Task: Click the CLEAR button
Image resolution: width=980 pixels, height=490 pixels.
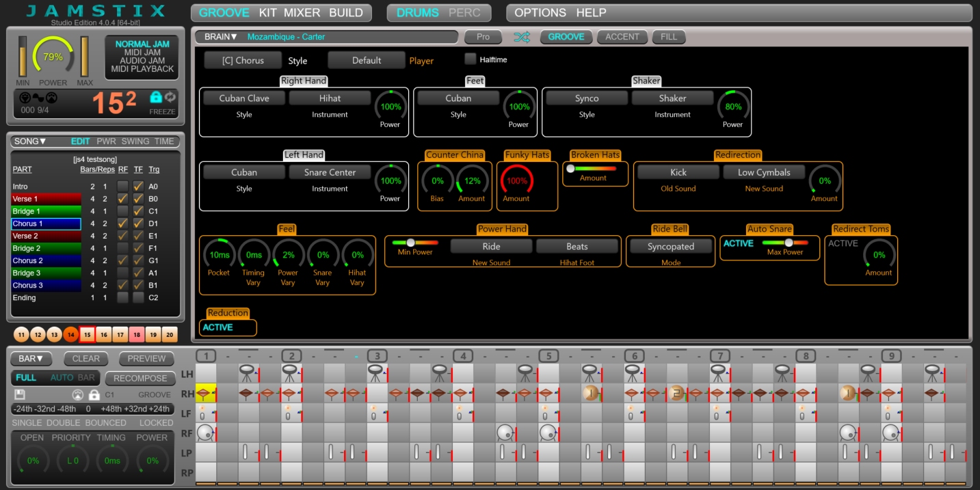Action: click(x=86, y=359)
